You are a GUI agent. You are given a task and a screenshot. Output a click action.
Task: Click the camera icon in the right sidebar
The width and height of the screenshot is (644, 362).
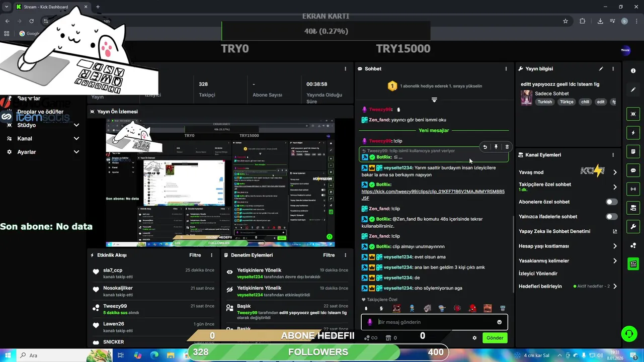633,208
